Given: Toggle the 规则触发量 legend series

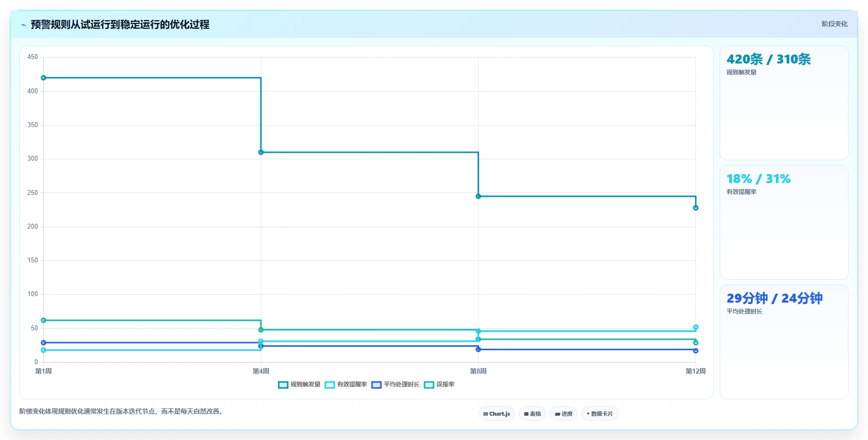Looking at the screenshot, I should pyautogui.click(x=299, y=384).
